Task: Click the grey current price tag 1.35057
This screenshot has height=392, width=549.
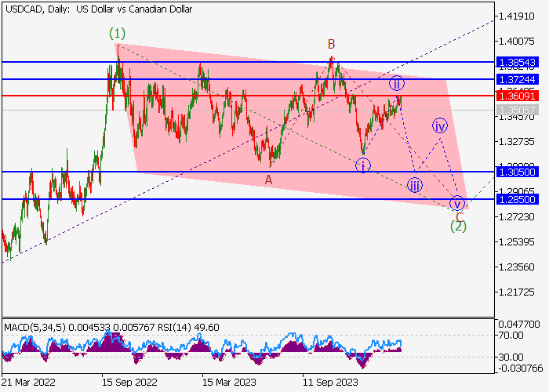Action: (x=518, y=111)
